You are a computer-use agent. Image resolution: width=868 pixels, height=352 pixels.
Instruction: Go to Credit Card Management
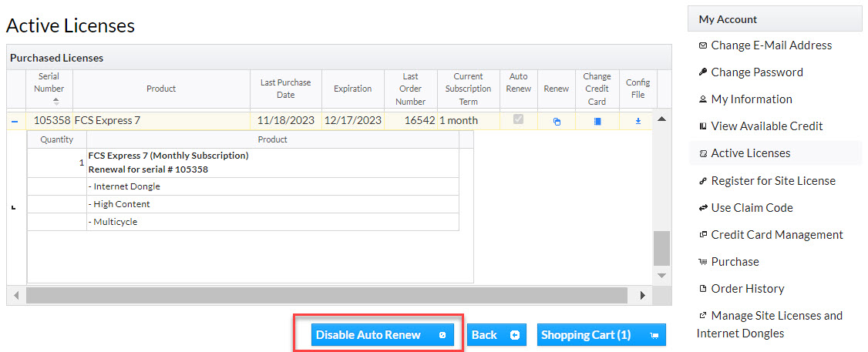pos(776,235)
